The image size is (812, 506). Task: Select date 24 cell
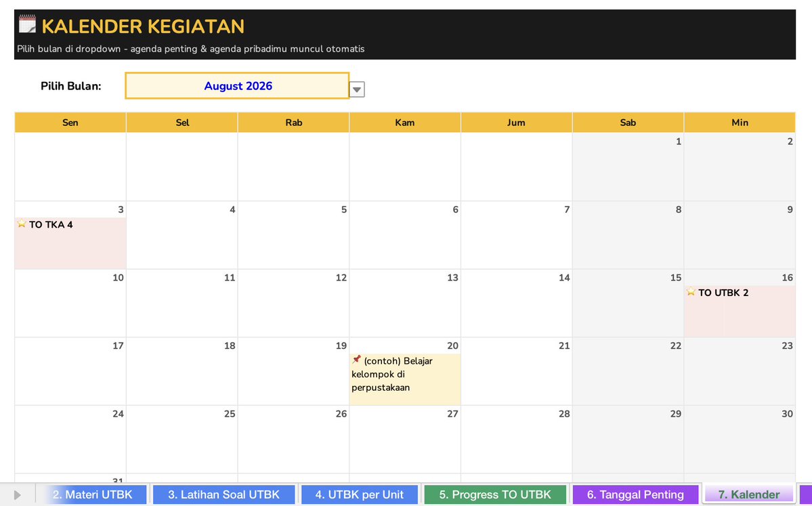[x=70, y=439]
